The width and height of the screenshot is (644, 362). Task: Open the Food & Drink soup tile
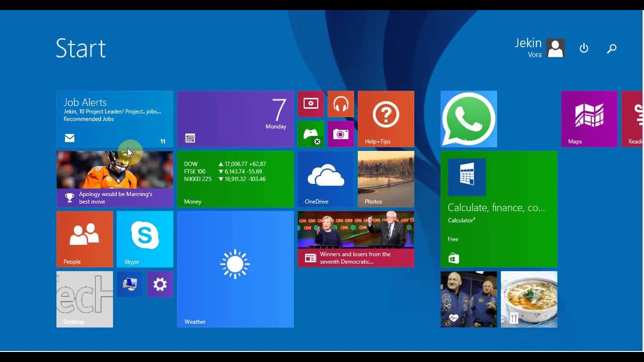click(x=529, y=300)
